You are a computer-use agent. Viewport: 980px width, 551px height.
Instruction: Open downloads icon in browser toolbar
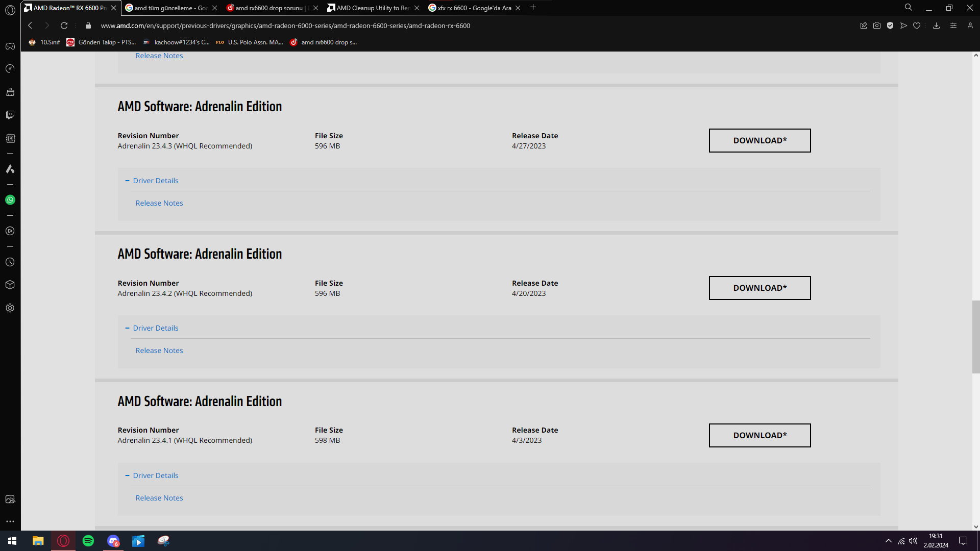tap(936, 26)
